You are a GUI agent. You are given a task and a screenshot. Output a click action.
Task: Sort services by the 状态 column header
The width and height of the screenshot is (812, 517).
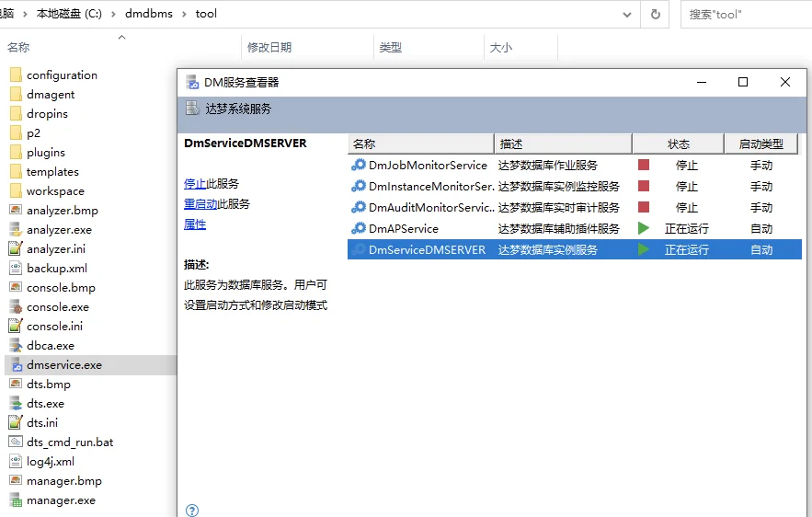678,144
